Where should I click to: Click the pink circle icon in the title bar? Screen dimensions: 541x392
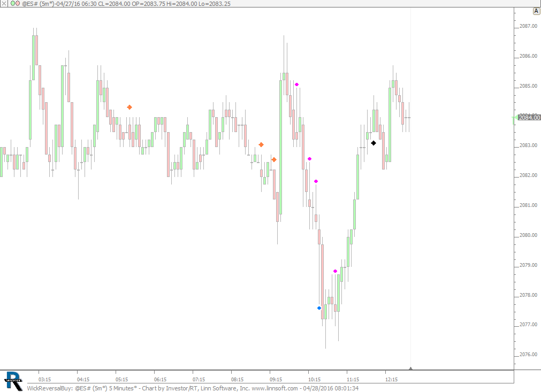click(18, 3)
